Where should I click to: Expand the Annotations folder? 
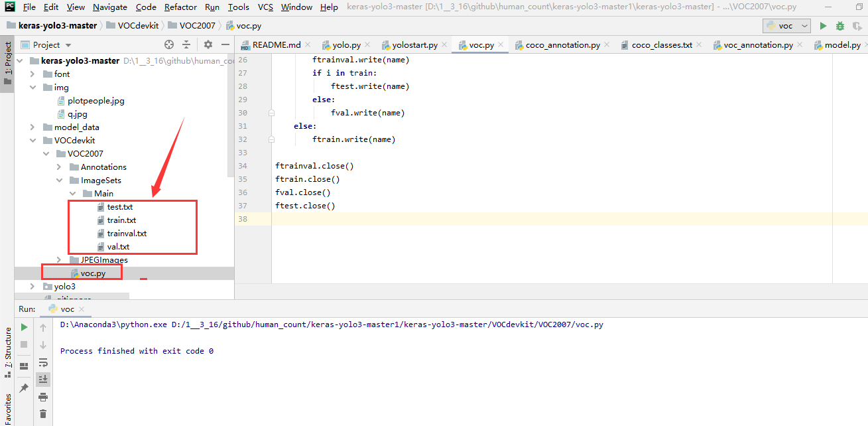pyautogui.click(x=59, y=167)
